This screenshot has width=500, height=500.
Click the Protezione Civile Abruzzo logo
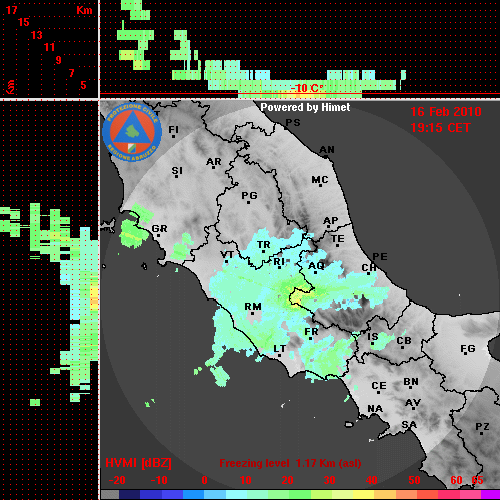(132, 132)
